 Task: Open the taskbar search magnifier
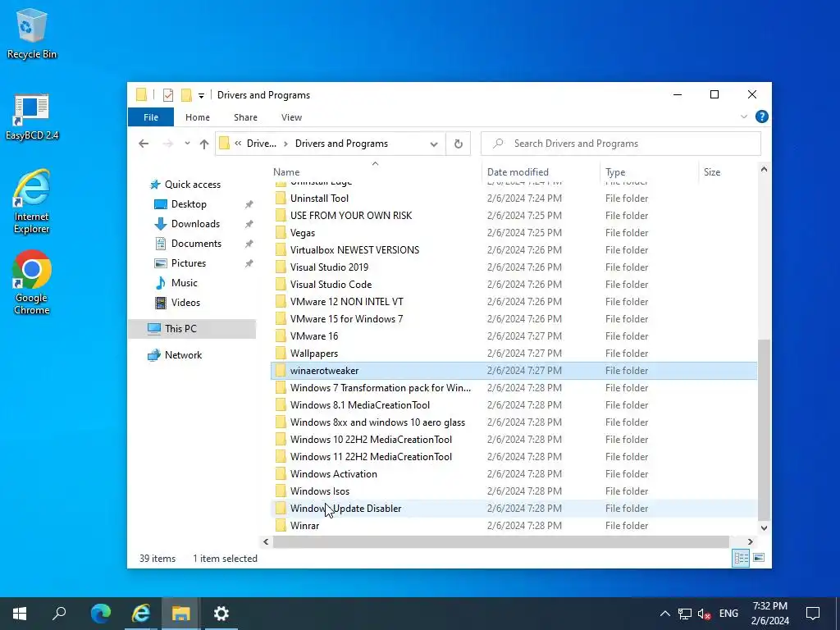click(59, 613)
